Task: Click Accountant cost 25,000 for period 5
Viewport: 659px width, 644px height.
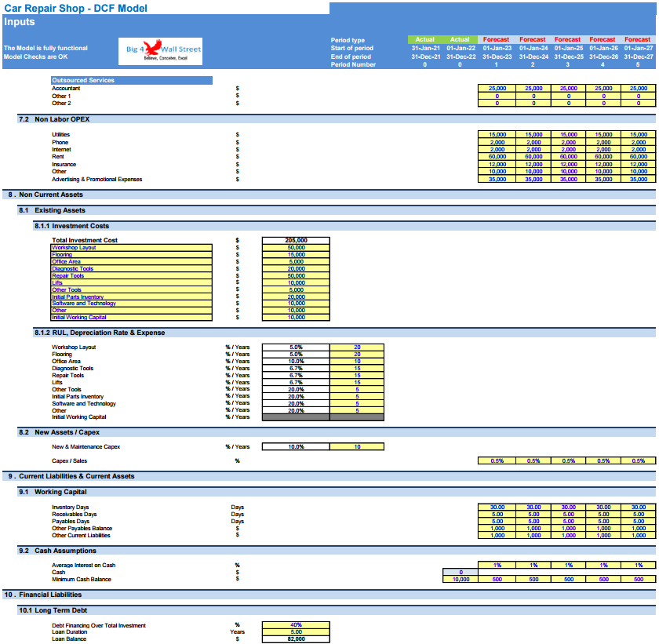Action: point(639,88)
